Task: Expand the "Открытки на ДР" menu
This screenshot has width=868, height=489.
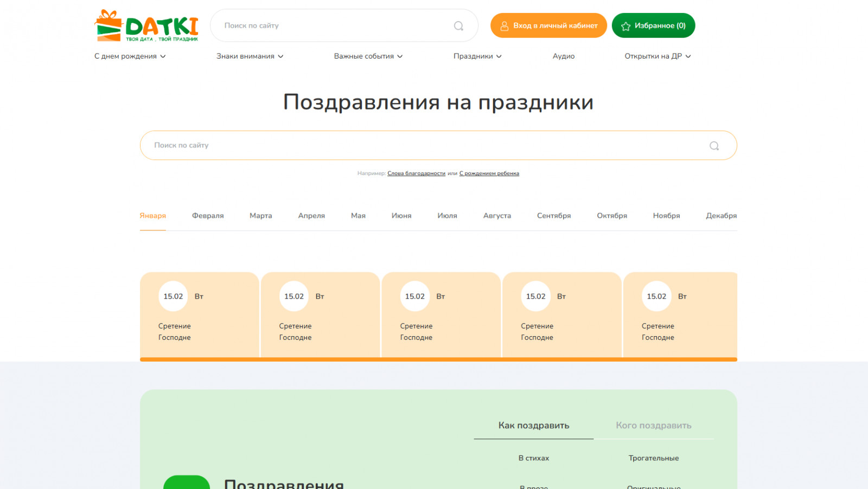Action: point(658,56)
